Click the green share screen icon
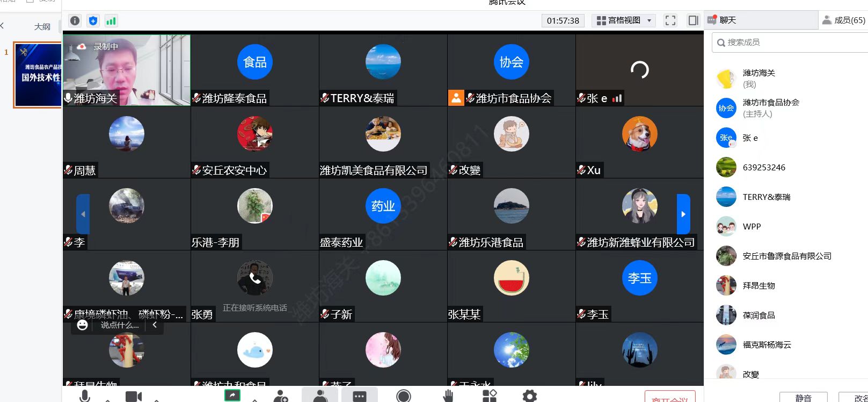The width and height of the screenshot is (868, 402). (232, 396)
